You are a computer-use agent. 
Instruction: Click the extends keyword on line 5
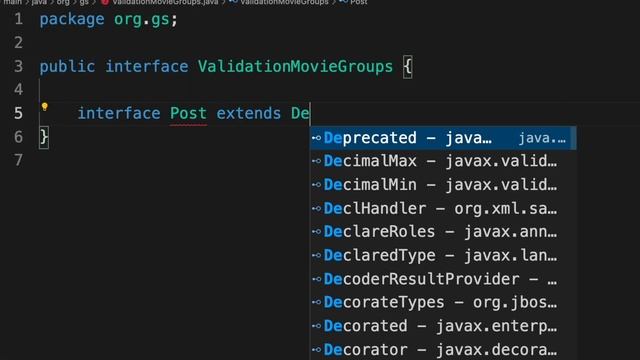249,113
